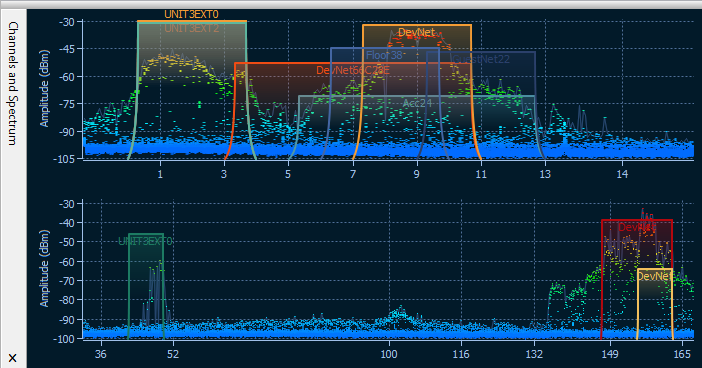Viewport: 702px width, 368px height.
Task: Select the GuestNet22 network label
Action: [x=481, y=59]
